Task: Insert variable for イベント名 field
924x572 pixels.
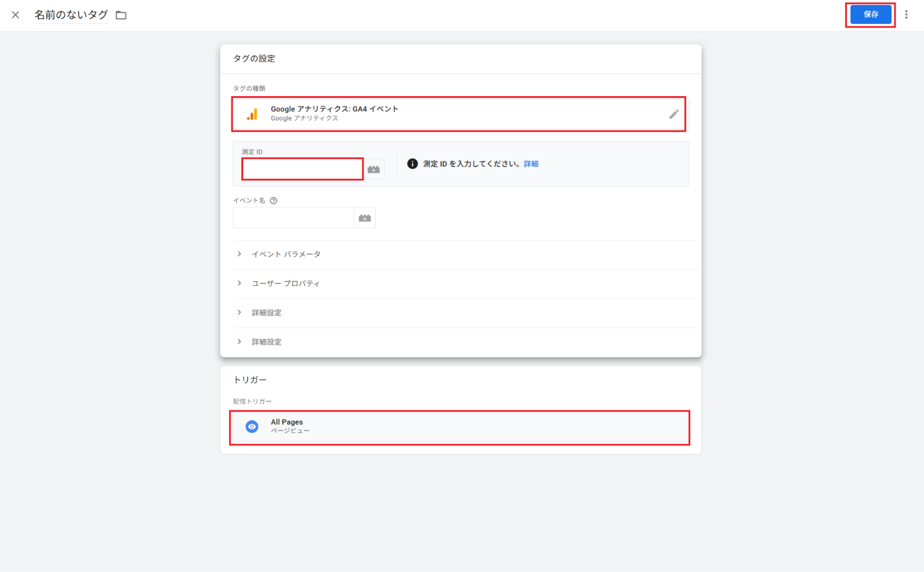Action: point(365,218)
